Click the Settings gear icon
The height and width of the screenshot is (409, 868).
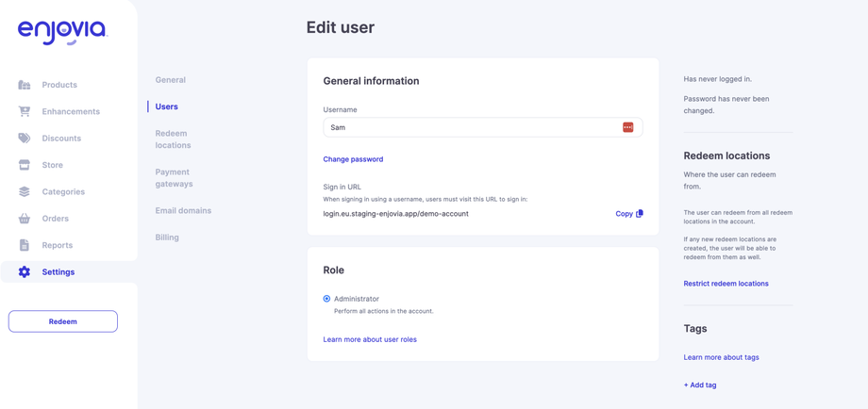coord(25,272)
